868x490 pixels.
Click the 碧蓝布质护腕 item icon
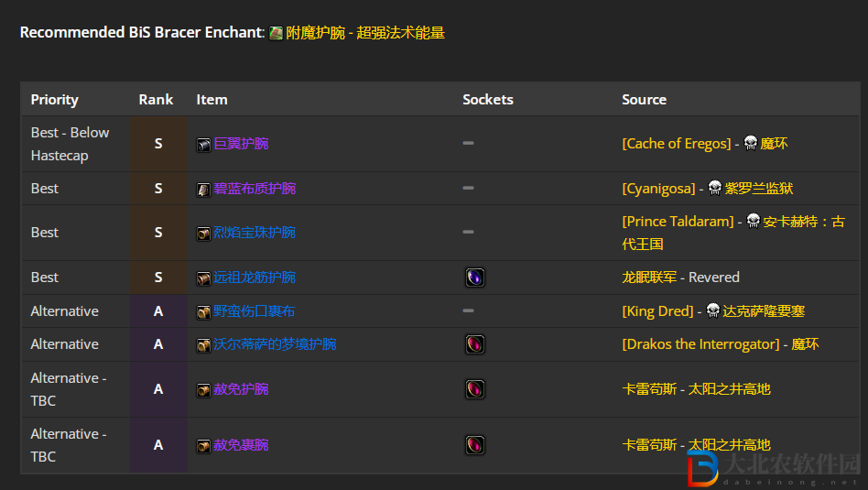point(203,190)
